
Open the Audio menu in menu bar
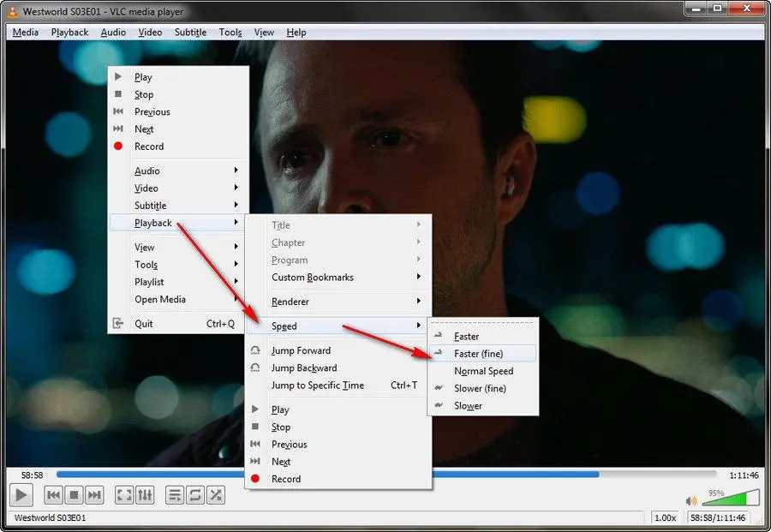coord(113,33)
